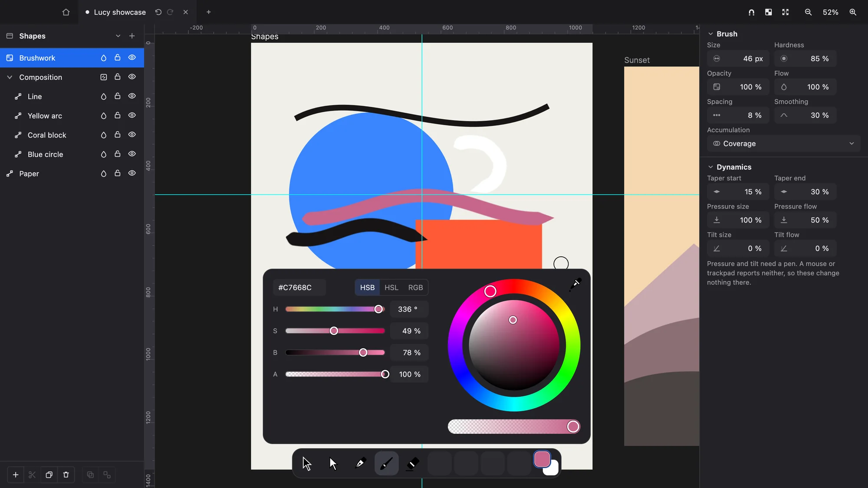The width and height of the screenshot is (868, 488).
Task: Adjust the saturation slider
Action: click(335, 331)
